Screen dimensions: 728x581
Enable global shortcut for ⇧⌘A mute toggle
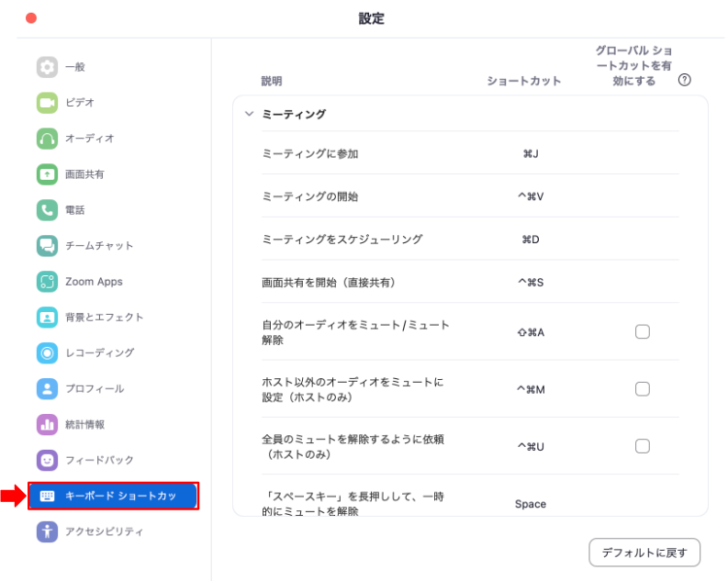pyautogui.click(x=642, y=331)
